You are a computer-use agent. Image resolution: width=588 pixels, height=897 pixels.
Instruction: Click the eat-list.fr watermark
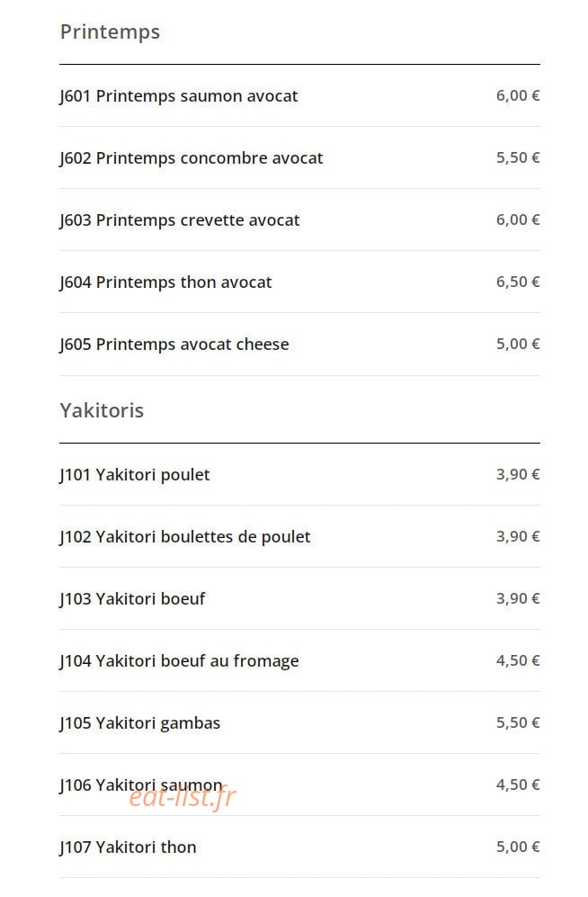tap(182, 797)
